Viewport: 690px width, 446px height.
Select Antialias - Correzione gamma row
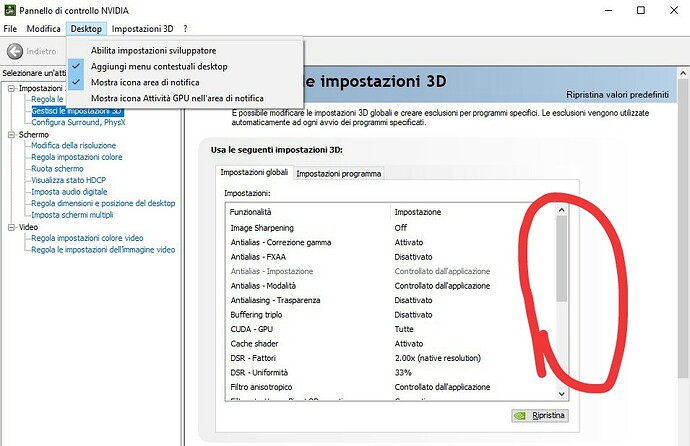coord(390,242)
